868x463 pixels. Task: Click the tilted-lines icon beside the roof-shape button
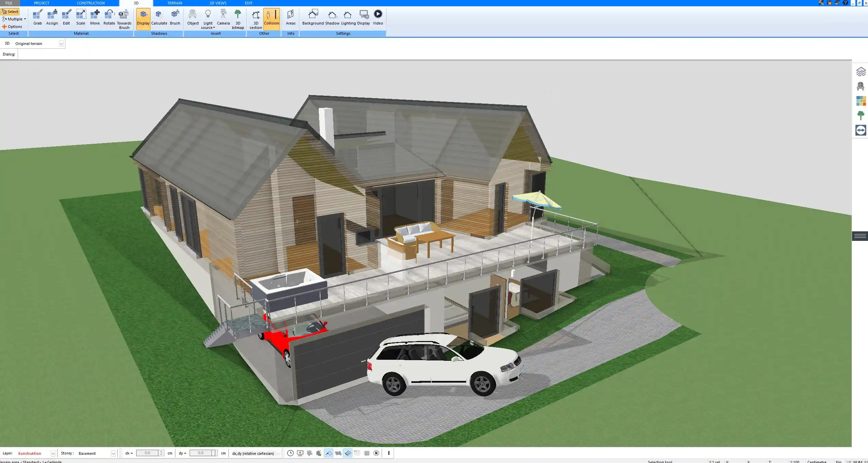pyautogui.click(x=338, y=453)
